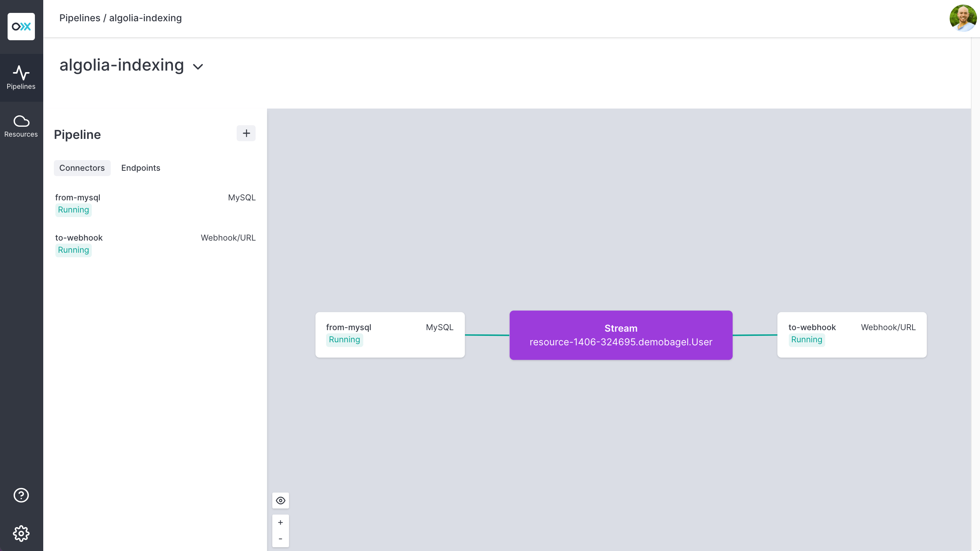This screenshot has width=980, height=551.
Task: Expand the algolia-indexing title chevron
Action: pos(198,66)
